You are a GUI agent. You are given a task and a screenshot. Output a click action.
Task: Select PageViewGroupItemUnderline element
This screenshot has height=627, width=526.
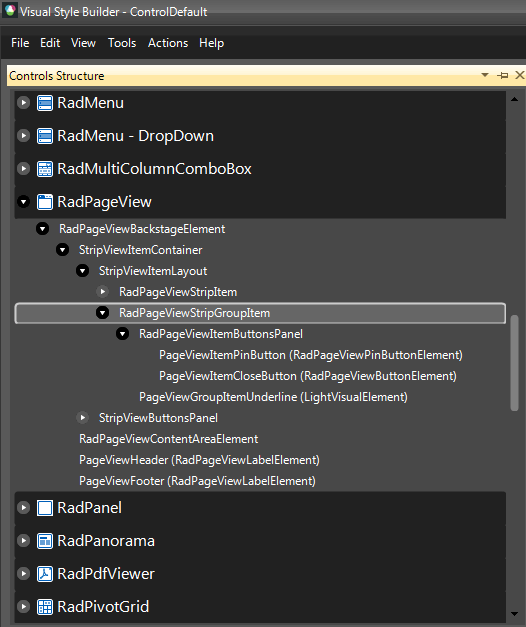(273, 397)
